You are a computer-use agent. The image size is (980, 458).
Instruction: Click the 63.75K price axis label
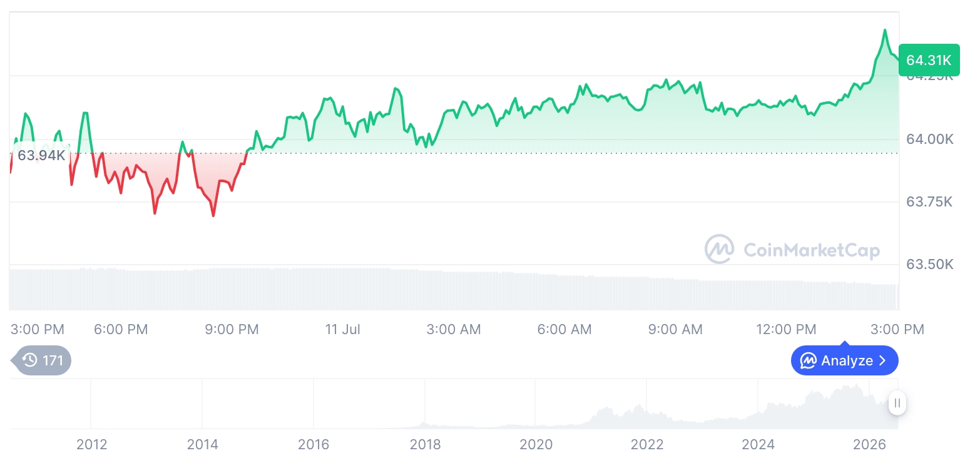pyautogui.click(x=930, y=201)
